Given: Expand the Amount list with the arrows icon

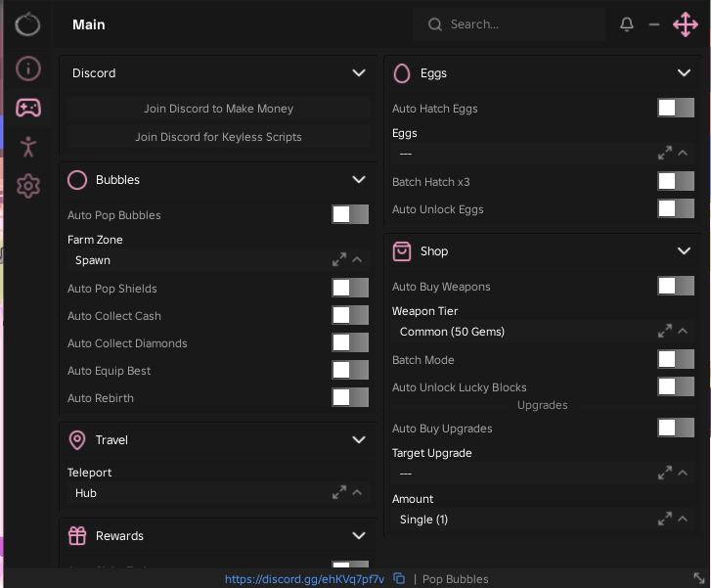Looking at the screenshot, I should [665, 520].
